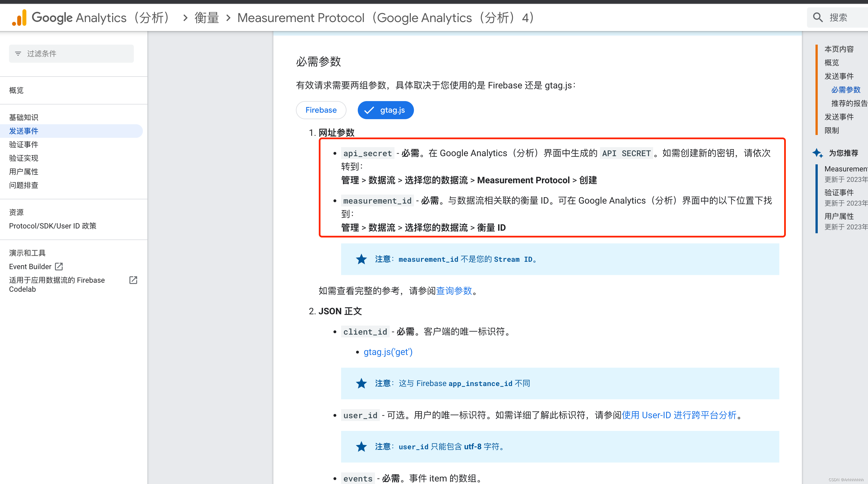Viewport: 868px width, 484px height.
Task: Follow the 使用 User-ID 进行跨平台分析 link
Action: [x=679, y=415]
